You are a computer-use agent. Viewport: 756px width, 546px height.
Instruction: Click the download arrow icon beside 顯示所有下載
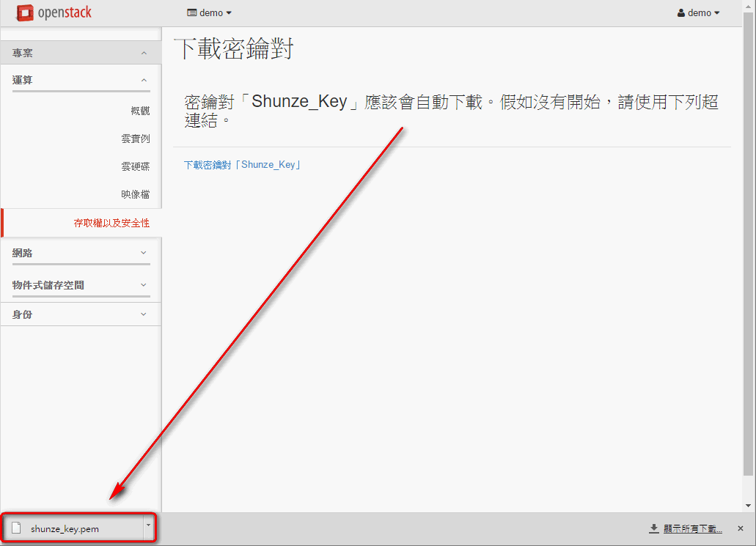tap(654, 528)
